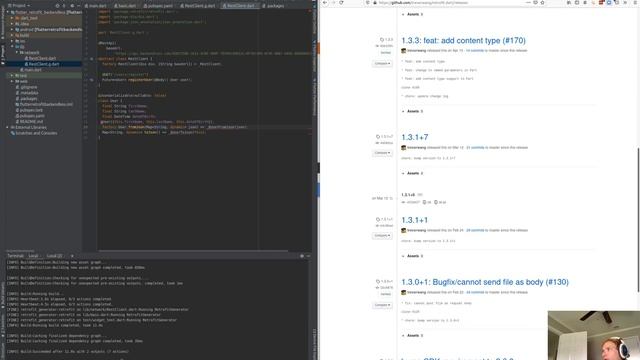
Task: Switch to terminal Local (2) tab
Action: [54, 256]
